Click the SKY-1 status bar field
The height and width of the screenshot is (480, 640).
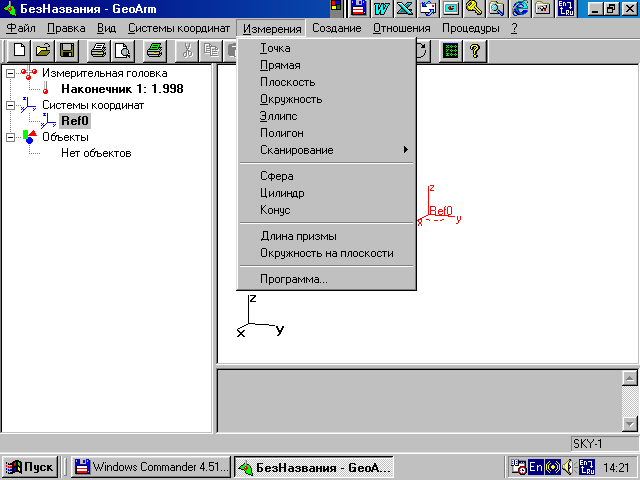(x=604, y=444)
